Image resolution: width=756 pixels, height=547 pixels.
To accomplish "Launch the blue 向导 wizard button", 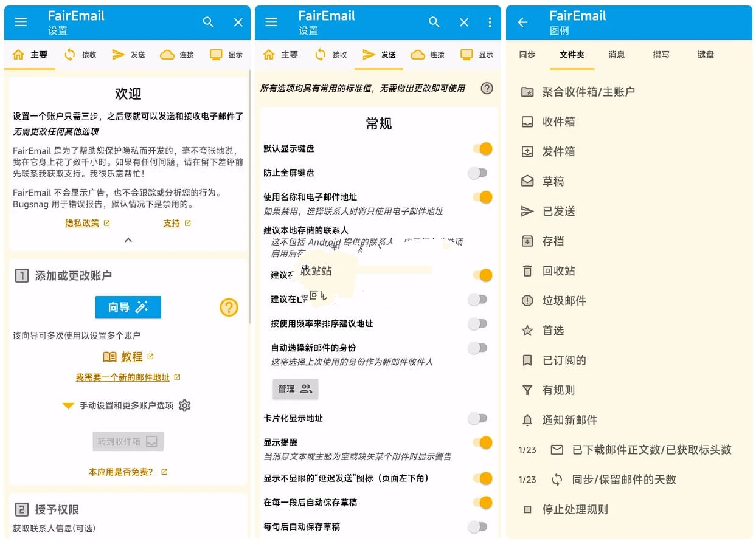I will [128, 308].
